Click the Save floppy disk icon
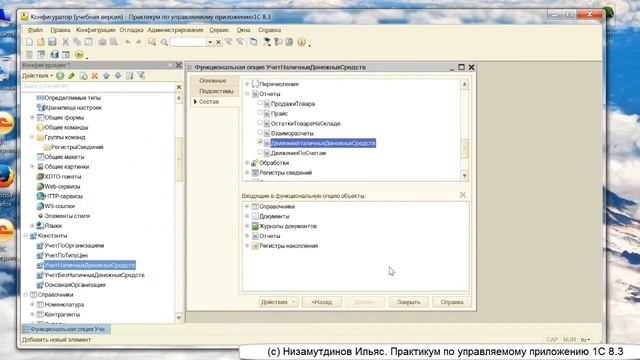The width and height of the screenshot is (640, 360). (x=52, y=42)
